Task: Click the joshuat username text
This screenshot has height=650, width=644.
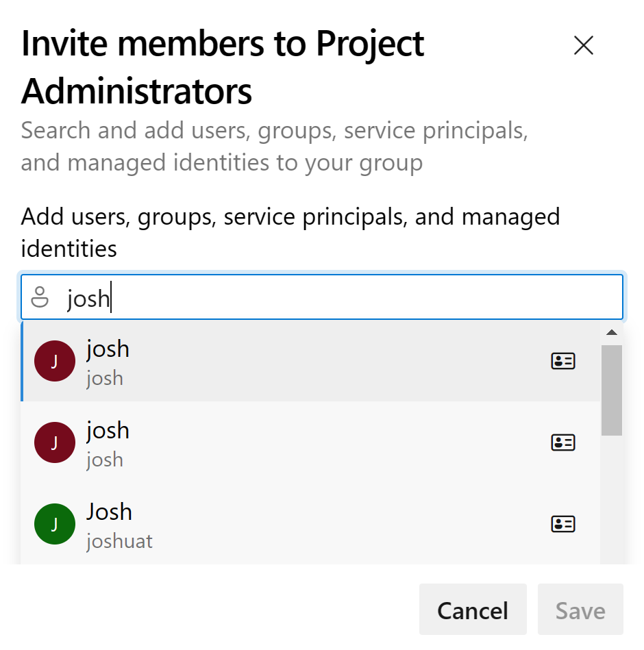Action: click(x=119, y=541)
